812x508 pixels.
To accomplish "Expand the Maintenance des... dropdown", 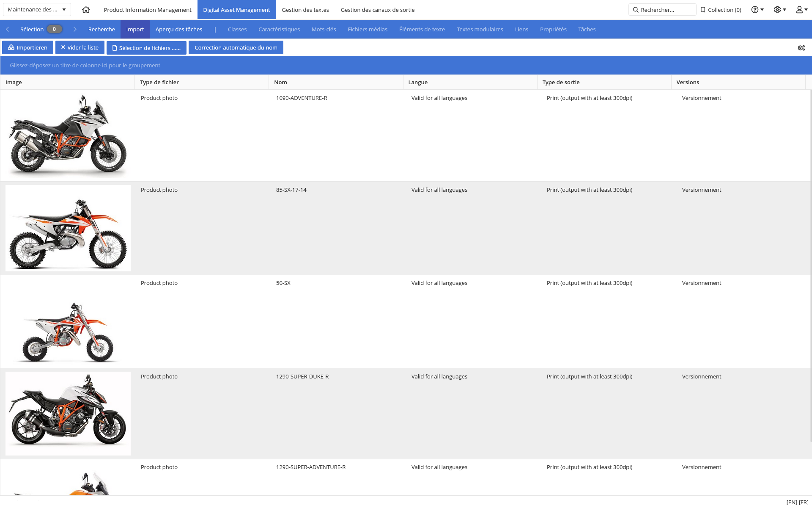I will 37,9.
